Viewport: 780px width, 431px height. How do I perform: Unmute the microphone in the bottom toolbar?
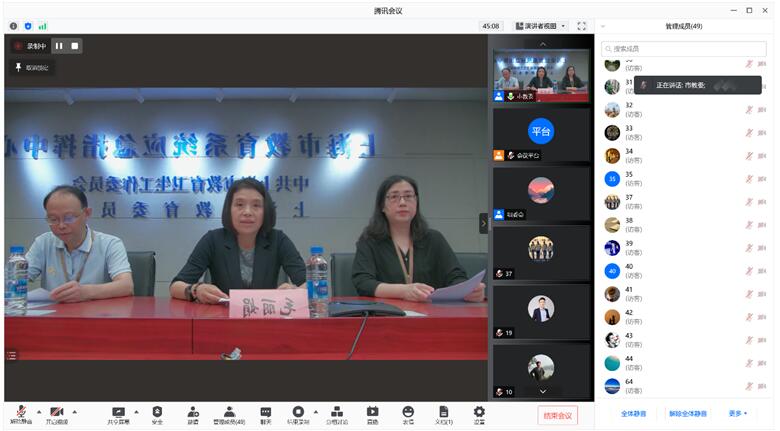20,414
